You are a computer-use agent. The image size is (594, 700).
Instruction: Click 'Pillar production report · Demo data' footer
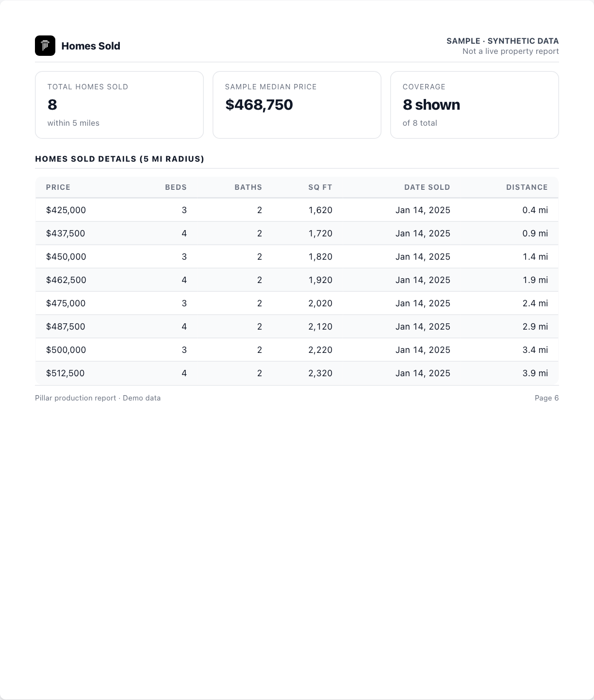98,398
